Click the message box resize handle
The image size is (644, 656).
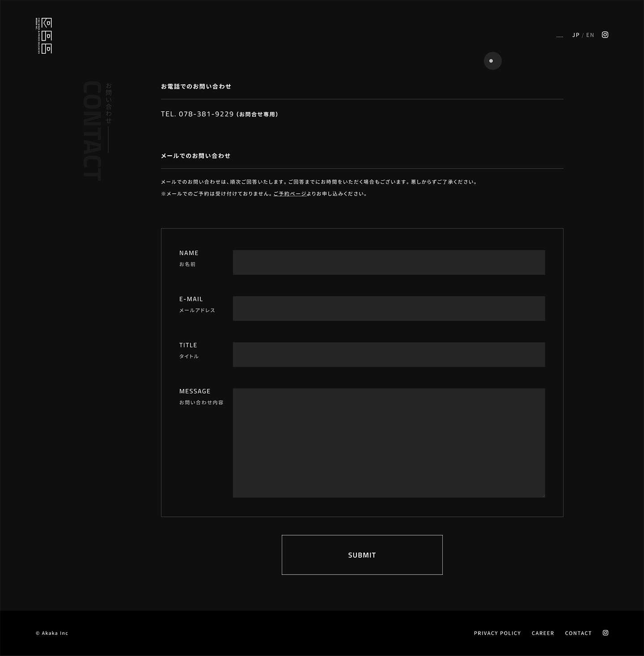coord(543,496)
